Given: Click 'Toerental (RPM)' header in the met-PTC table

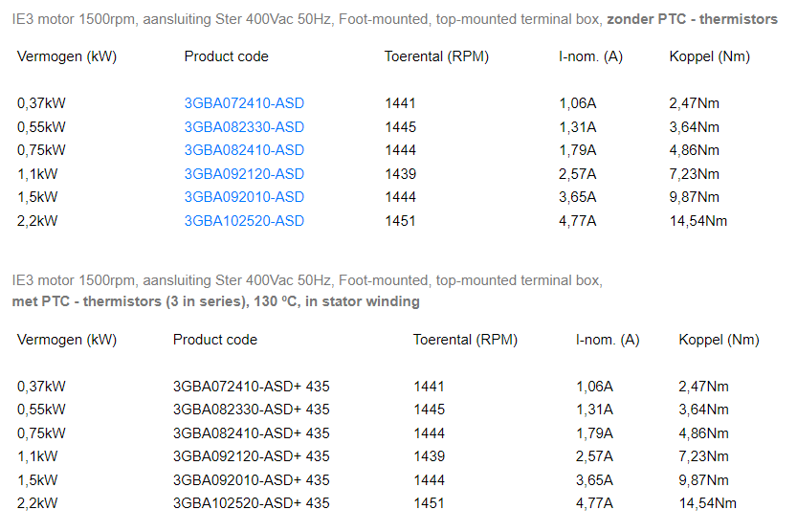Looking at the screenshot, I should click(x=465, y=340).
